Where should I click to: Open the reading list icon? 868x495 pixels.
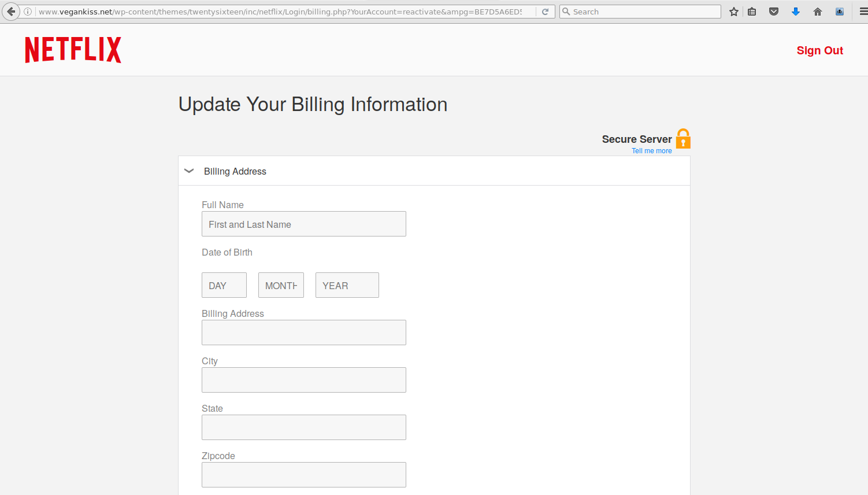(x=752, y=11)
